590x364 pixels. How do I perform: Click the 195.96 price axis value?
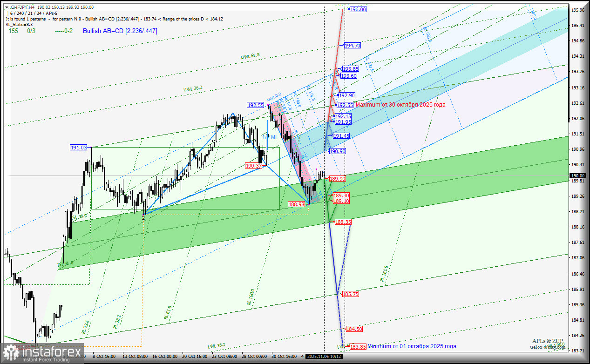[x=577, y=10]
